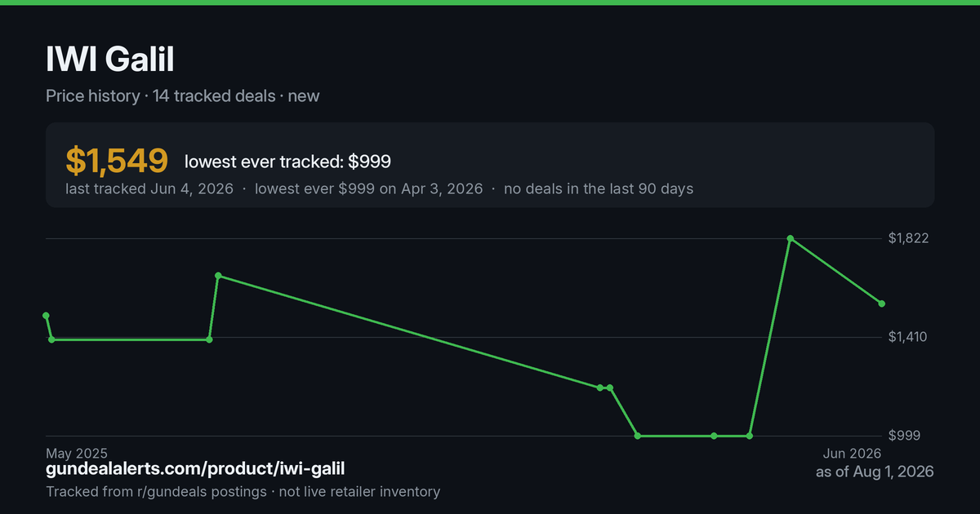Select the May 2025 axis date label
The height and width of the screenshot is (514, 980).
click(77, 453)
